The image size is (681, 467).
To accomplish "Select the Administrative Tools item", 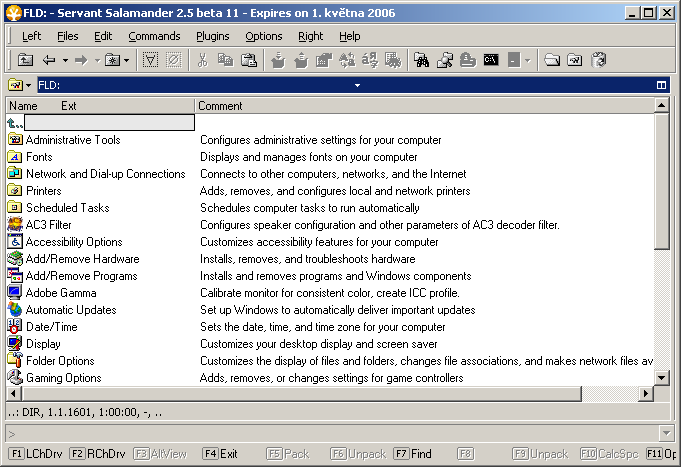I will click(63, 140).
